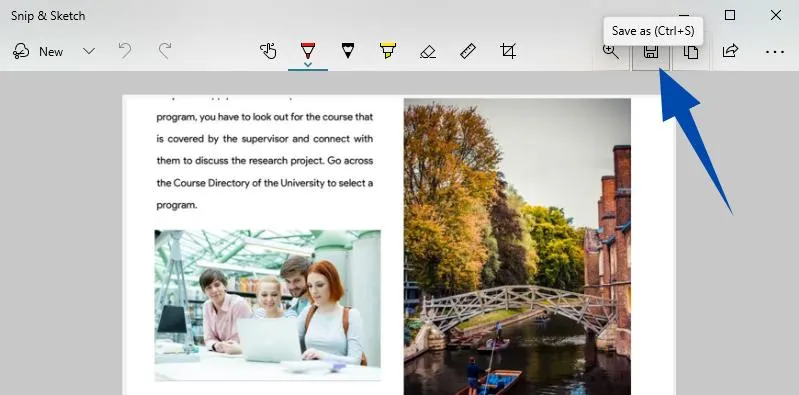Close the Snip & Sketch window

(x=776, y=15)
